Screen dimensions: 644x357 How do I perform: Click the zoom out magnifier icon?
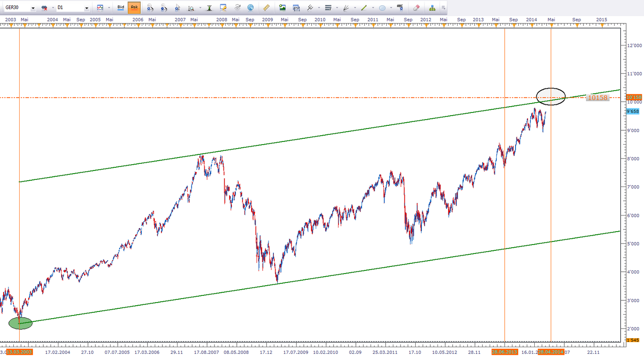164,8
